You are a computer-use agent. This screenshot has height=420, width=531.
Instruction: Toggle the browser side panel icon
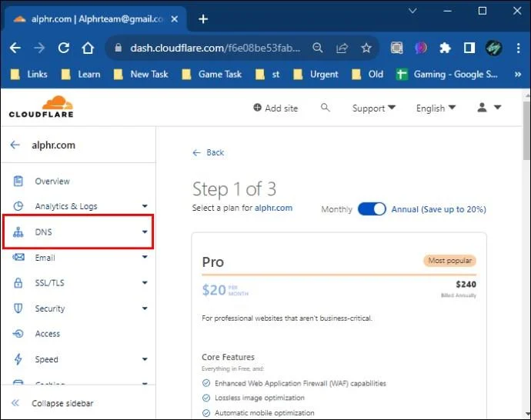pos(469,48)
